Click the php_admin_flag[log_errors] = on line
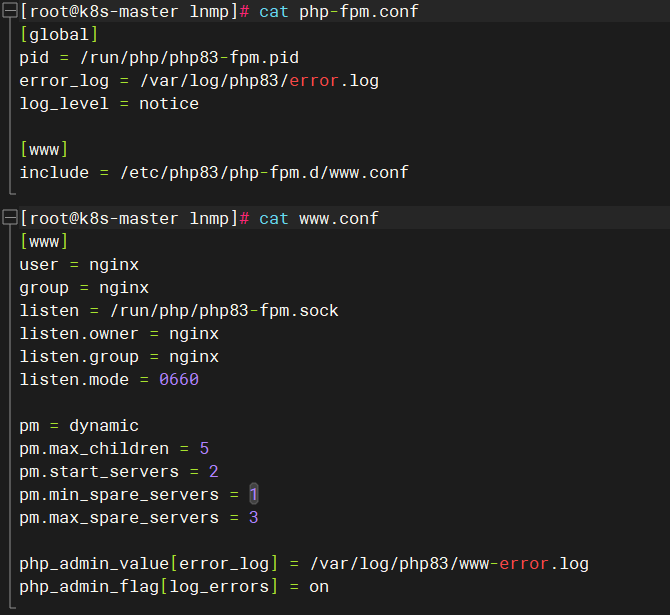 click(174, 587)
